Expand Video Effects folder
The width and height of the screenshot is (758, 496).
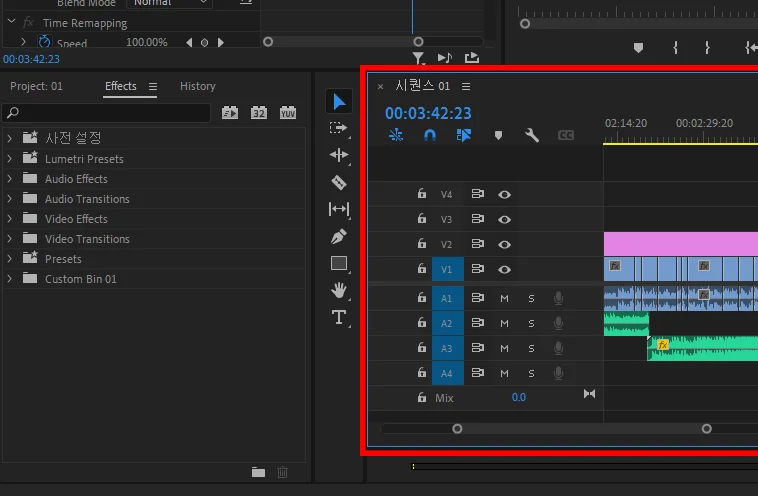[x=10, y=219]
